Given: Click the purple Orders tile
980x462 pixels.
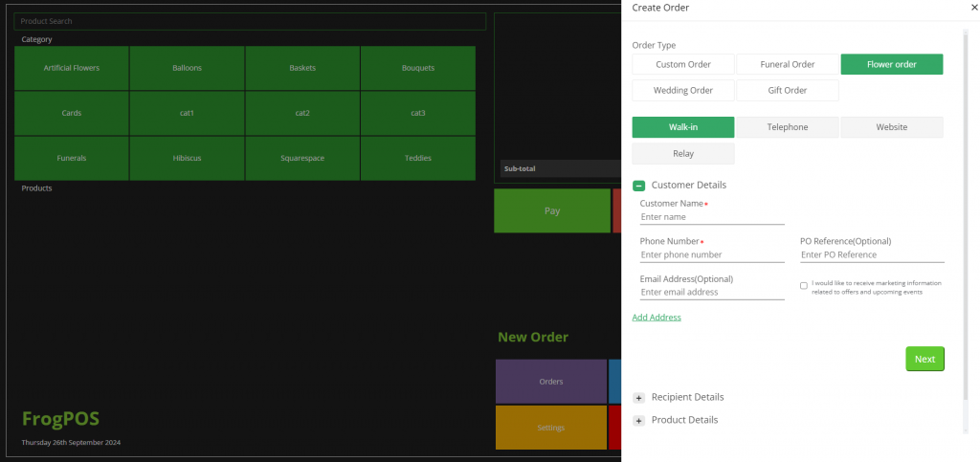Looking at the screenshot, I should tap(551, 382).
